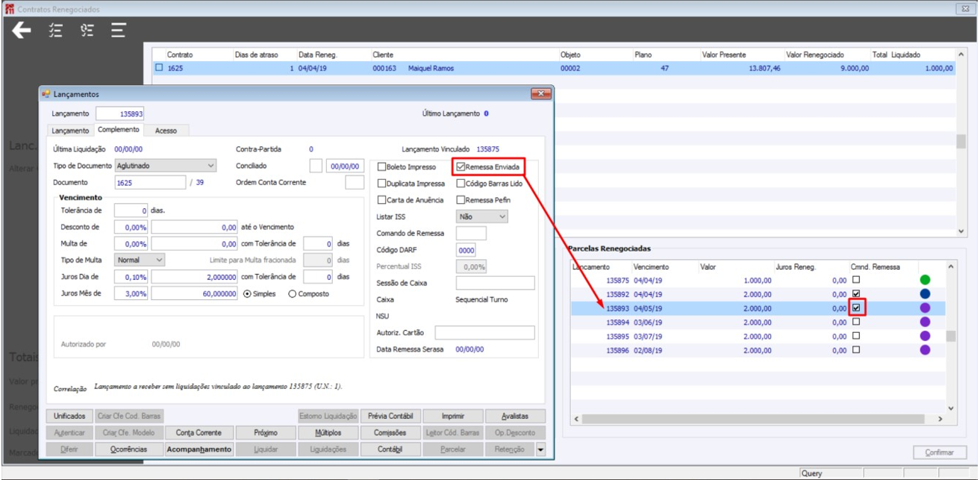The image size is (980, 480).
Task: Open the hamburger menu icon
Action: click(x=119, y=31)
